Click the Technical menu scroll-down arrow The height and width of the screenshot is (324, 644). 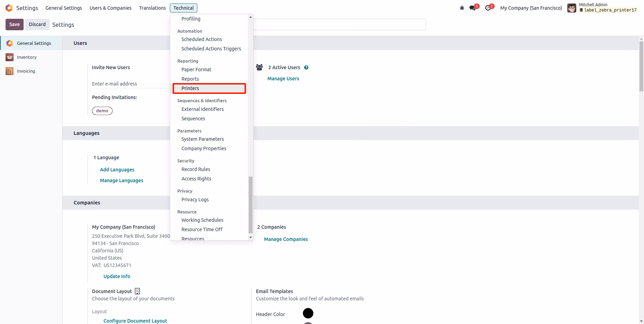click(250, 237)
